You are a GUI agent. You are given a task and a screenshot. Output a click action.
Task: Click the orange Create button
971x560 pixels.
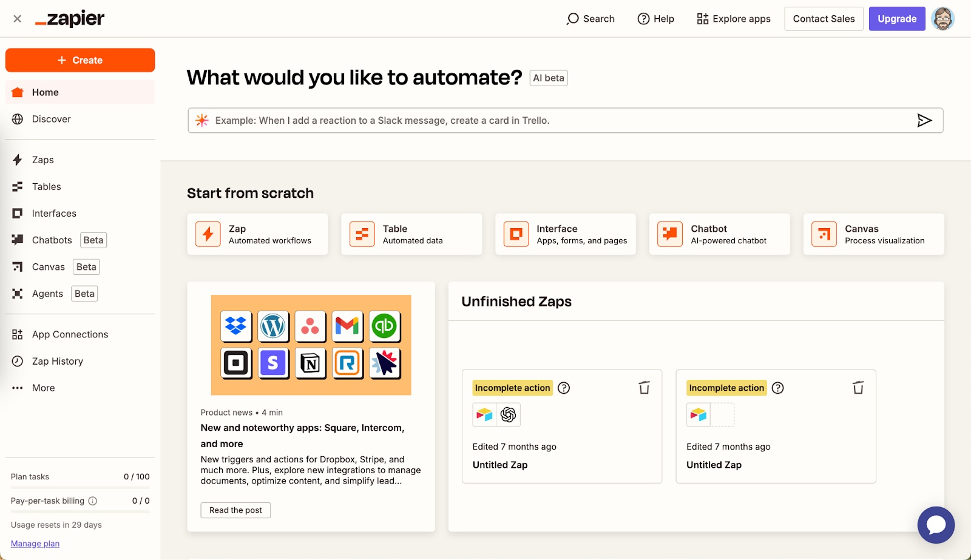[80, 60]
